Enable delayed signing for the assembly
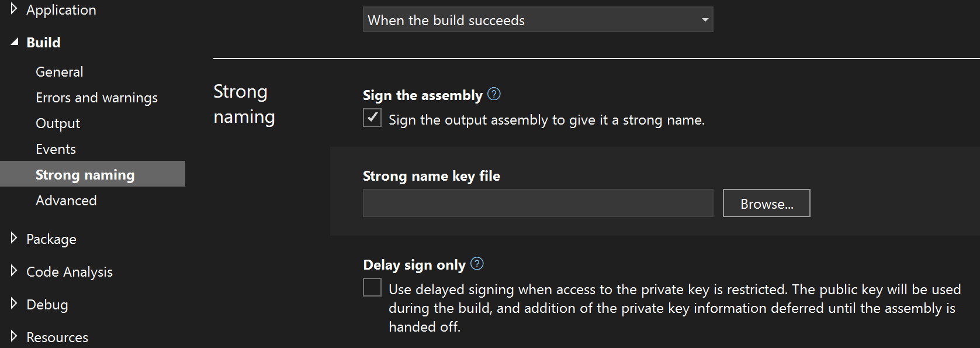This screenshot has width=980, height=348. tap(372, 287)
